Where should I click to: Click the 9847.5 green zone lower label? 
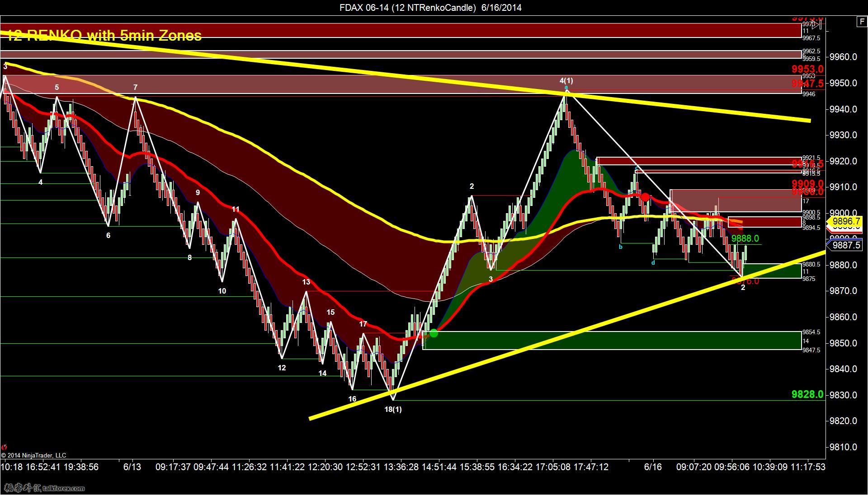tap(811, 350)
